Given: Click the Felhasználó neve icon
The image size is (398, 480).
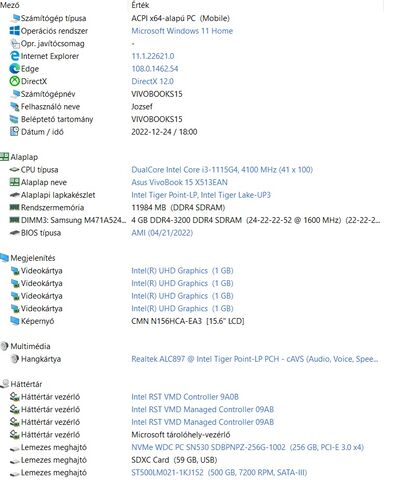Looking at the screenshot, I should pyautogui.click(x=15, y=107).
